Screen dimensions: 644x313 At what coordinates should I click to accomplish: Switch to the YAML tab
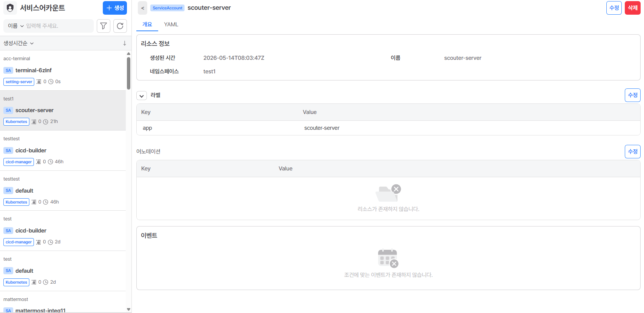click(x=171, y=24)
